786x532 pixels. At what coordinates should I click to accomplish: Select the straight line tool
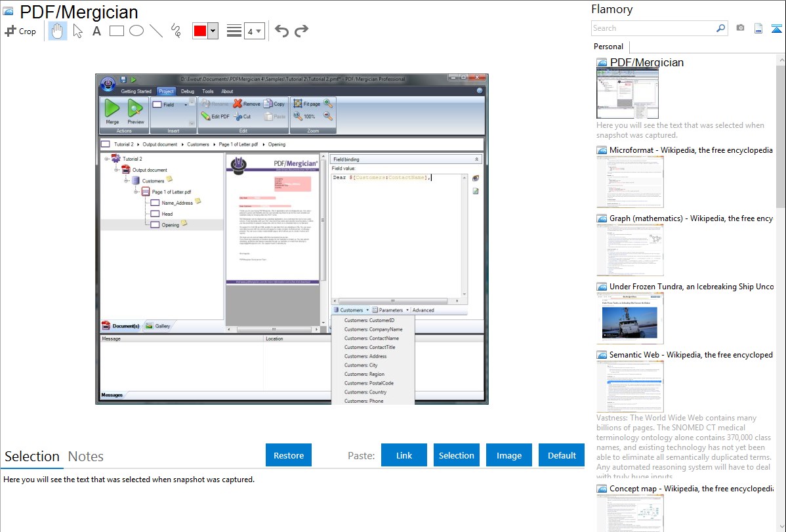[156, 31]
